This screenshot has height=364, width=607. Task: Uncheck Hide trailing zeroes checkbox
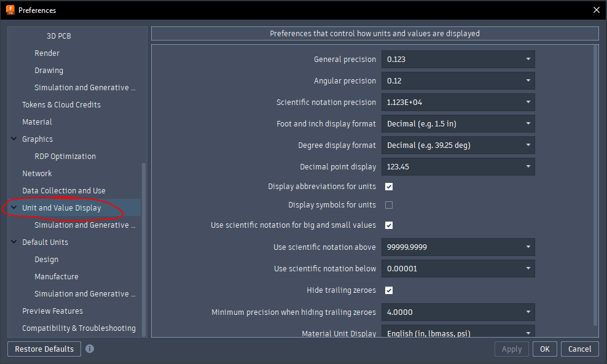[389, 290]
